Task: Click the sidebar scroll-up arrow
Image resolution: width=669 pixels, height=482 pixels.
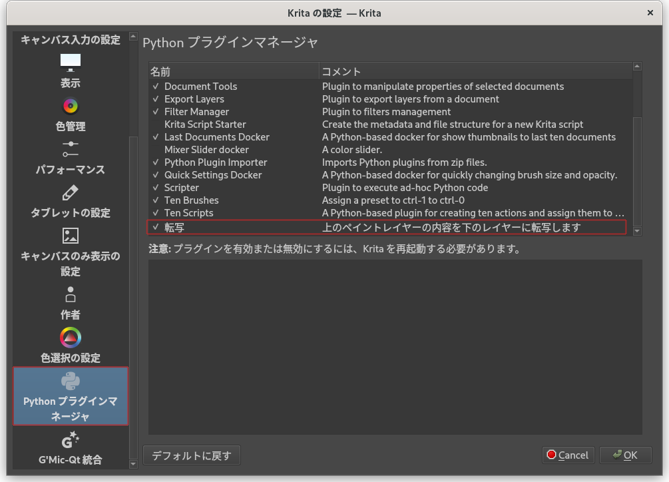Action: [133, 37]
